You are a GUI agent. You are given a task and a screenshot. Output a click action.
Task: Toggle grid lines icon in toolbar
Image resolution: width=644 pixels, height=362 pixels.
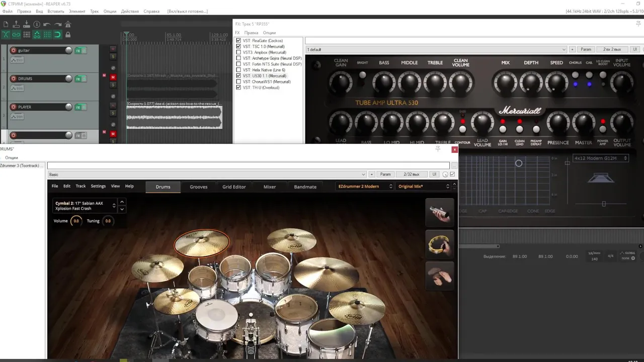tap(47, 35)
